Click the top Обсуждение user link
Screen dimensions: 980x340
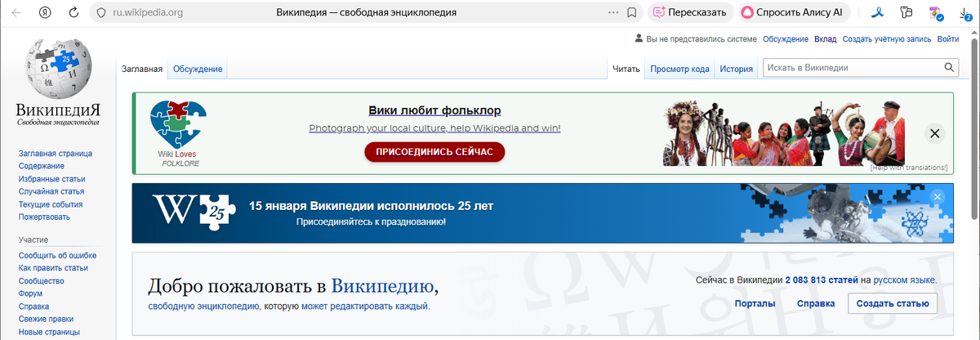point(786,38)
